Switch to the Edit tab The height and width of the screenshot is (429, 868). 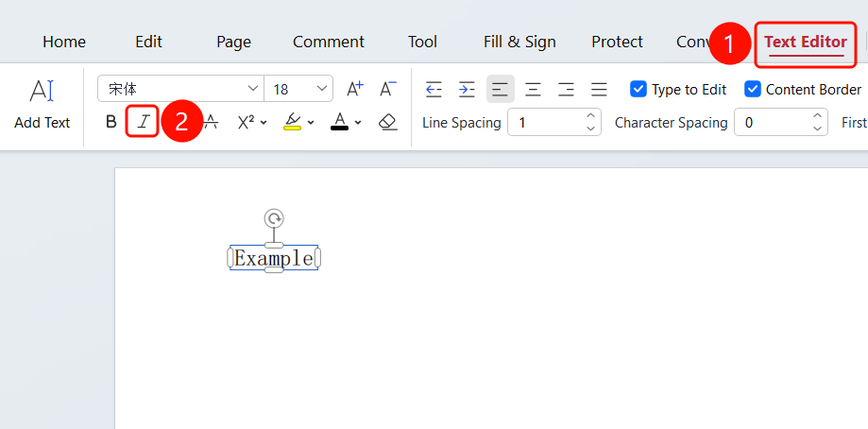tap(148, 42)
